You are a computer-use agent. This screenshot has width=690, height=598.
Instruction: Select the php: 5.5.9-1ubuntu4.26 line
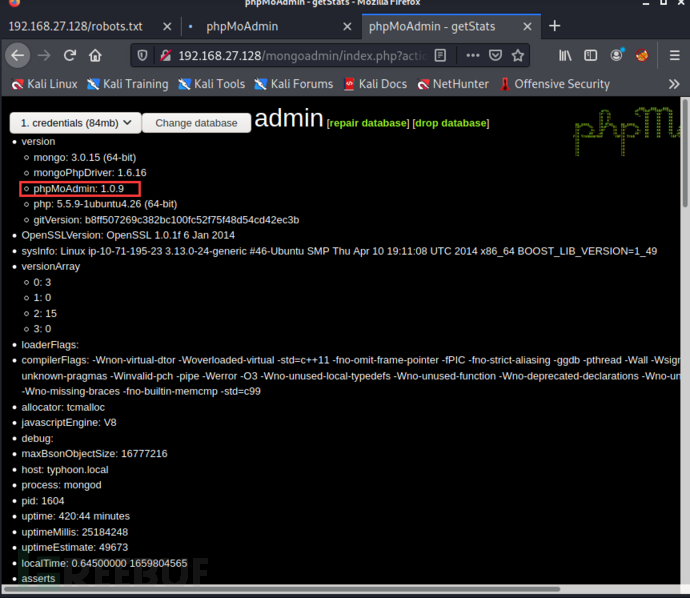105,204
